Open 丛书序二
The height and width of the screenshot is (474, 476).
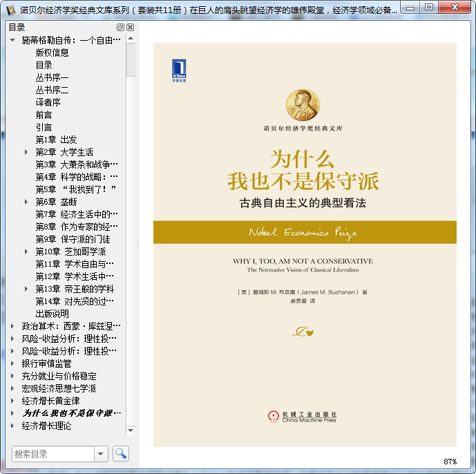tap(53, 90)
